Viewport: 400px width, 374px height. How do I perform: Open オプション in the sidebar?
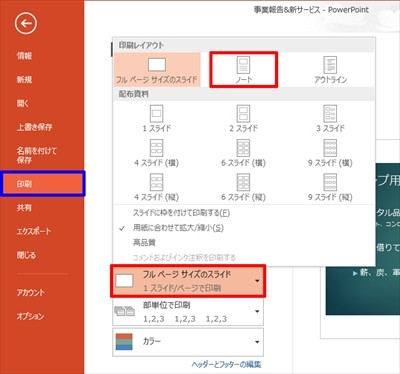30,316
